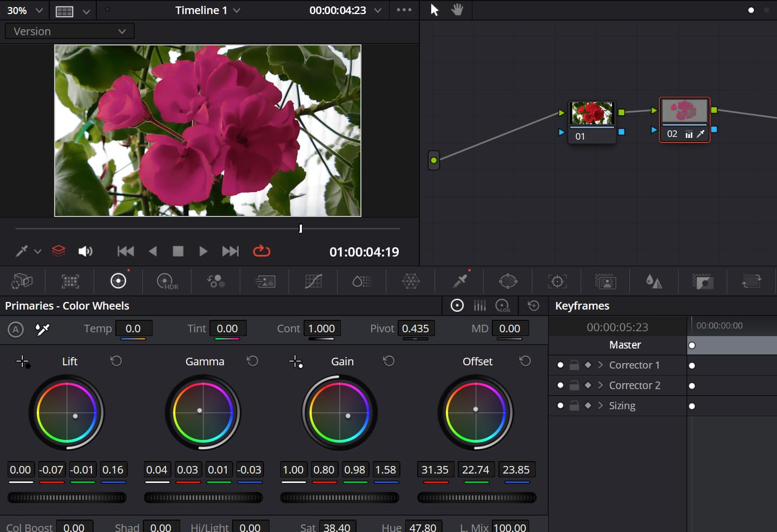
Task: Open the Power Windows palette
Action: click(508, 281)
